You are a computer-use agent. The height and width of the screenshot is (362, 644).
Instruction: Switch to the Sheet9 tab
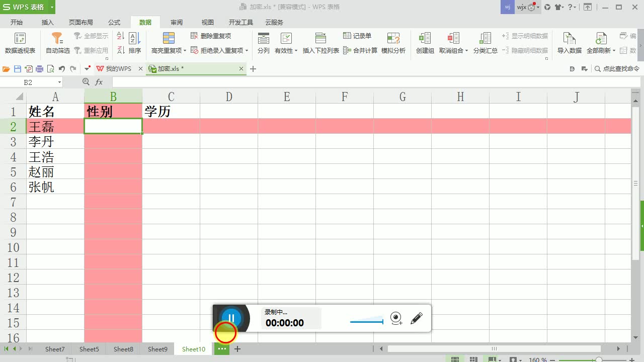point(157,349)
